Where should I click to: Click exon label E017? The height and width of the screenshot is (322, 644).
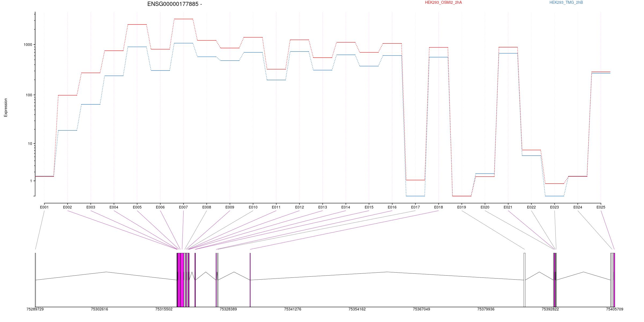tap(415, 207)
